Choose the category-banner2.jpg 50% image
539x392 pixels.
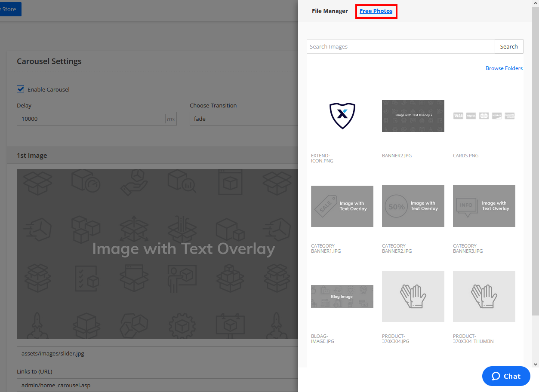tap(413, 206)
